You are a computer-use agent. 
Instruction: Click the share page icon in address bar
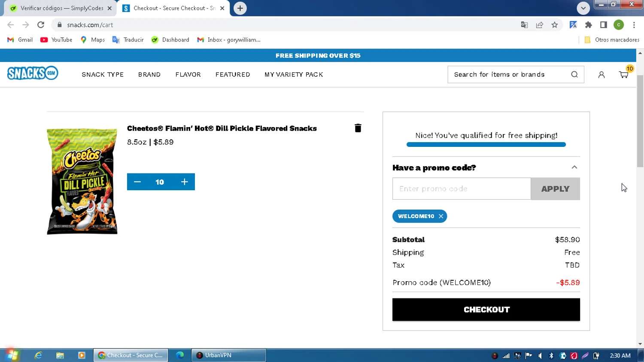click(540, 25)
